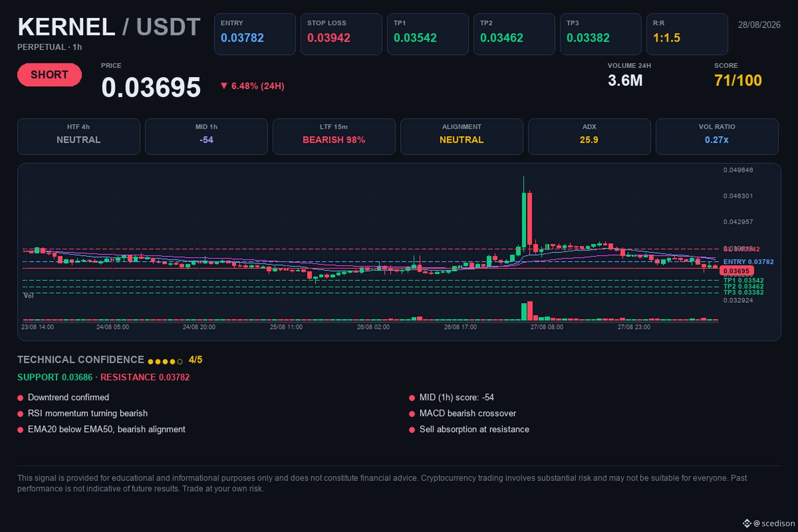Screen dimensions: 798x532
Task: Select the ALIGNMENT NEUTRAL panel
Action: tap(462, 137)
